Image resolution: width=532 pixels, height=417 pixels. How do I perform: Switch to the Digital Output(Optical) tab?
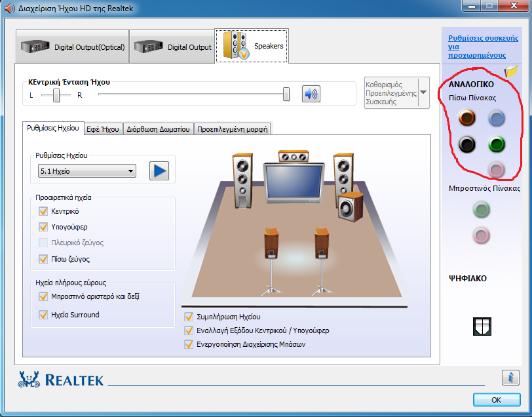click(x=72, y=47)
